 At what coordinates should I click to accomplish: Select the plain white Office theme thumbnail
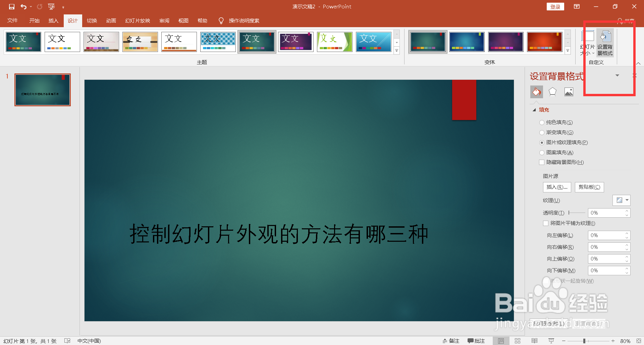(62, 42)
